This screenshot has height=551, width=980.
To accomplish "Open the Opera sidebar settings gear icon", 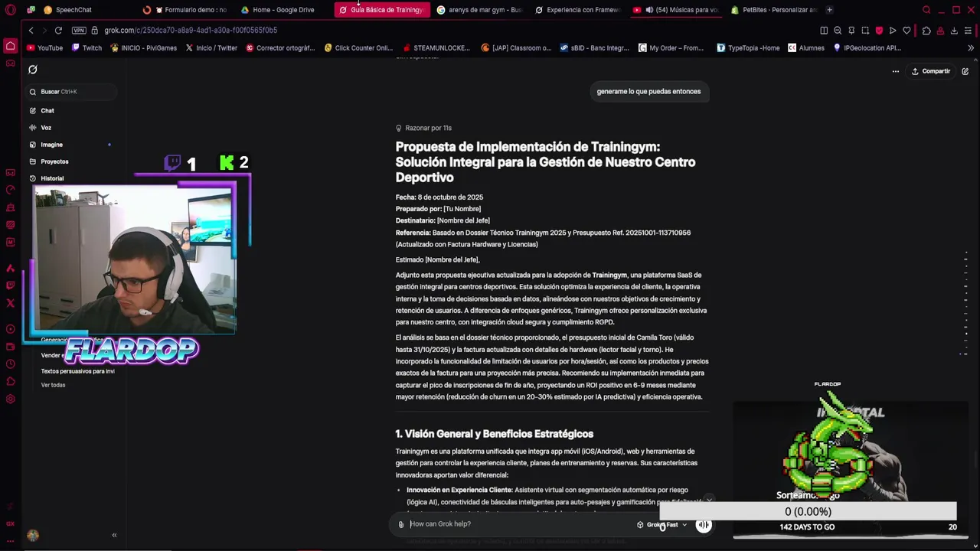I will point(11,399).
